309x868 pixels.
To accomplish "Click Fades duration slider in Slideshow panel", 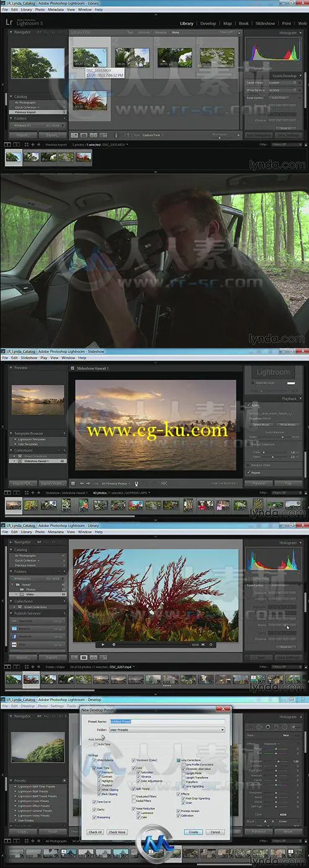I will (x=275, y=457).
